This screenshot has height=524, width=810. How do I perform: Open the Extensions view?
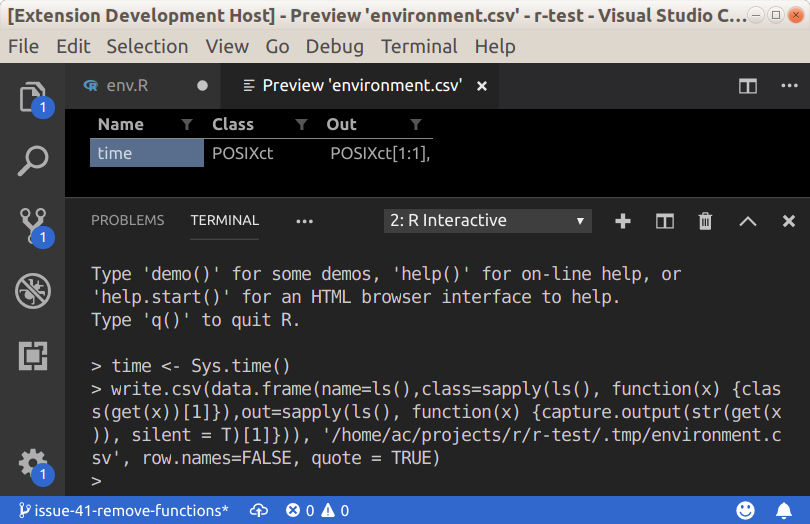(x=33, y=356)
